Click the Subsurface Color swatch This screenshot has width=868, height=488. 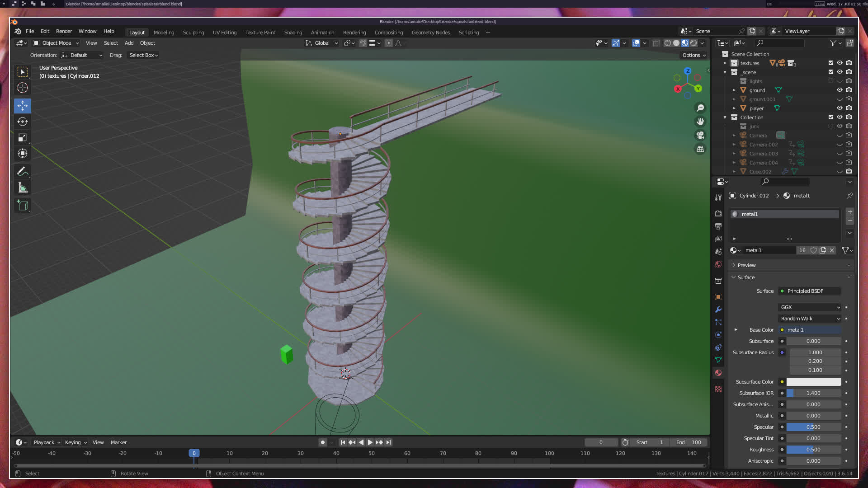click(x=813, y=382)
